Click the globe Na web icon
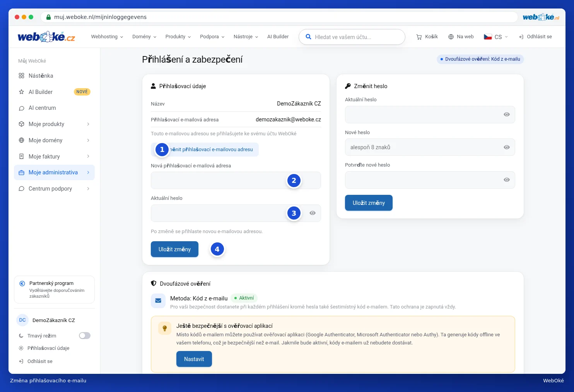Screen dimensions: 574x392 pyautogui.click(x=451, y=37)
